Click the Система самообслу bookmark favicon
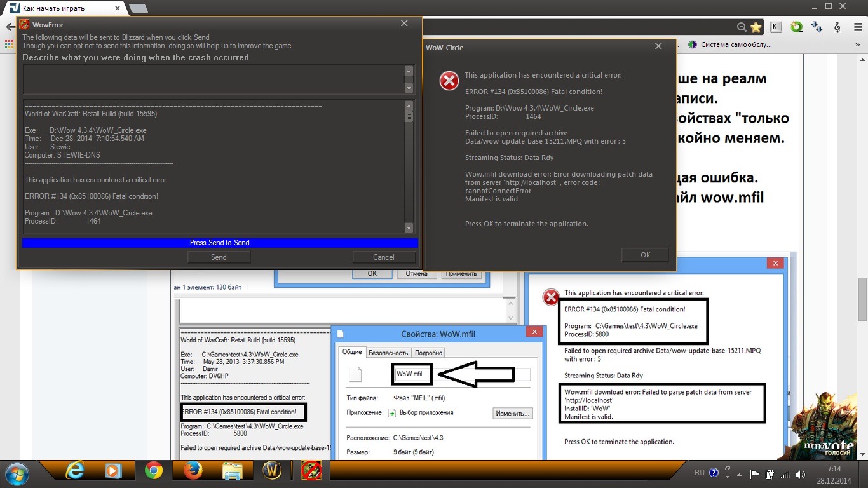This screenshot has height=488, width=868. click(x=693, y=44)
